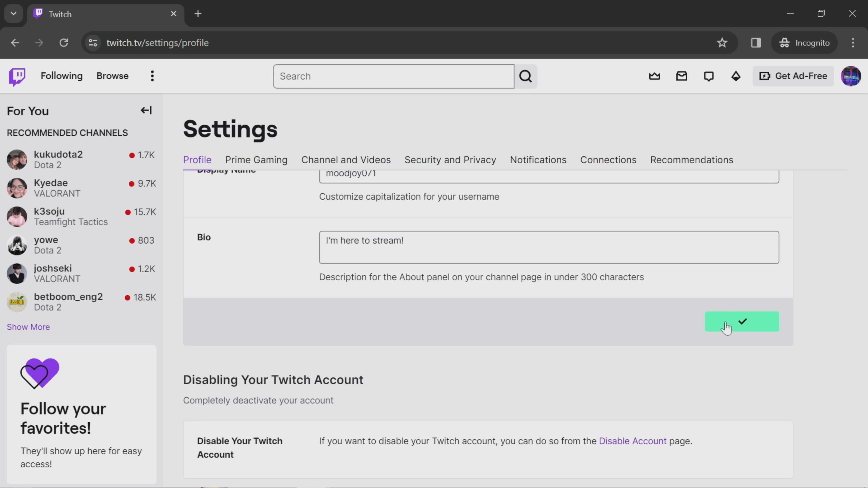Viewport: 868px width, 488px height.
Task: Reload the page
Action: [x=64, y=43]
